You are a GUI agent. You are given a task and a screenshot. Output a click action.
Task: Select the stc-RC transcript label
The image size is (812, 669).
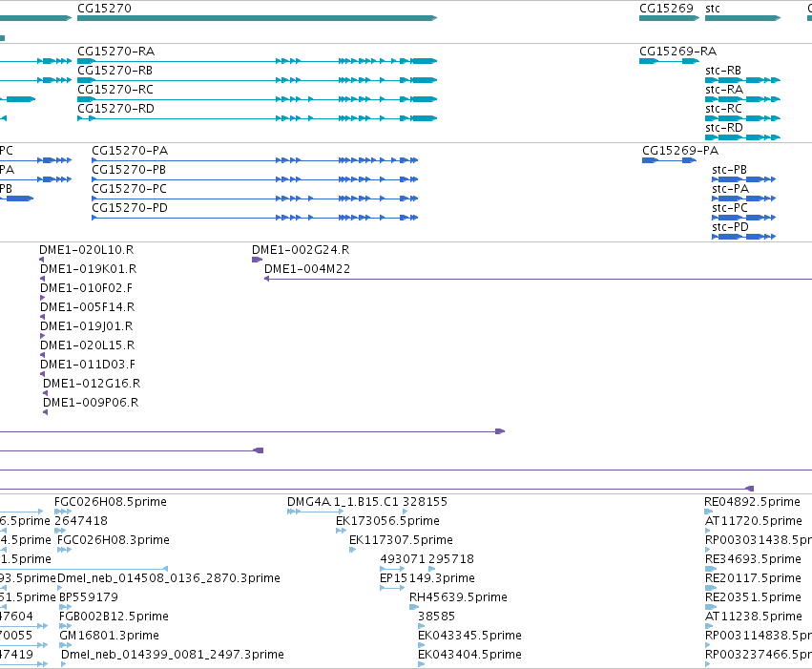point(723,109)
